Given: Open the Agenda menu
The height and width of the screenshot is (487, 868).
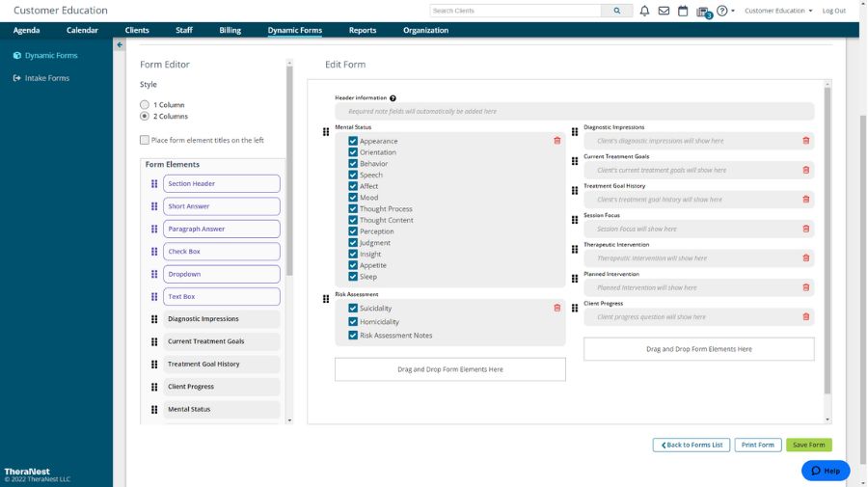Looking at the screenshot, I should pyautogui.click(x=27, y=31).
